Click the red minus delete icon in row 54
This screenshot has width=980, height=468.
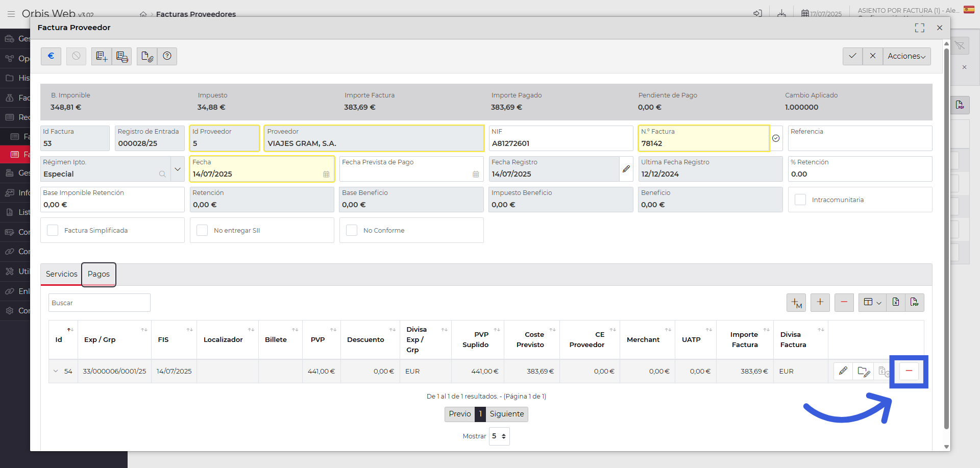(909, 371)
